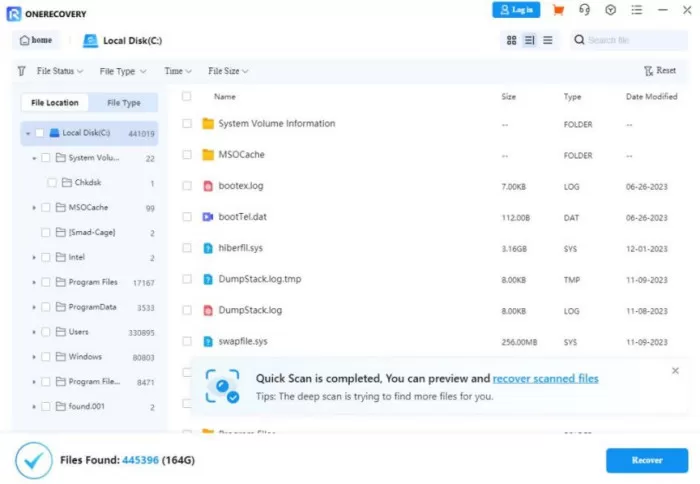
Task: Click the DumpStack.log.tmp file icon
Action: (208, 279)
